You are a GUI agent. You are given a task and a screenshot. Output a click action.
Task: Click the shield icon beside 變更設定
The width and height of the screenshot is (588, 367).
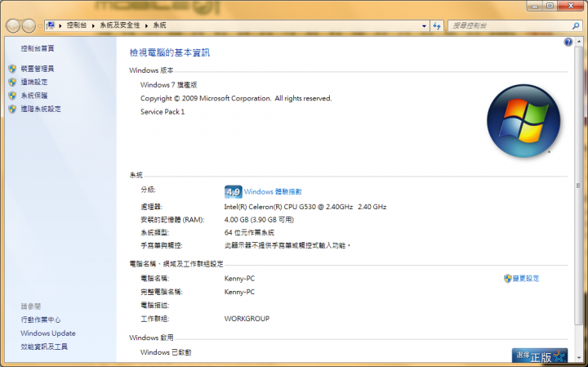(508, 279)
